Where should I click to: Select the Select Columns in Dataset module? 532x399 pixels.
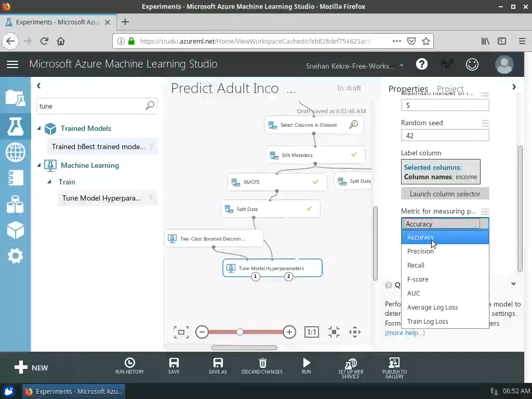point(314,125)
